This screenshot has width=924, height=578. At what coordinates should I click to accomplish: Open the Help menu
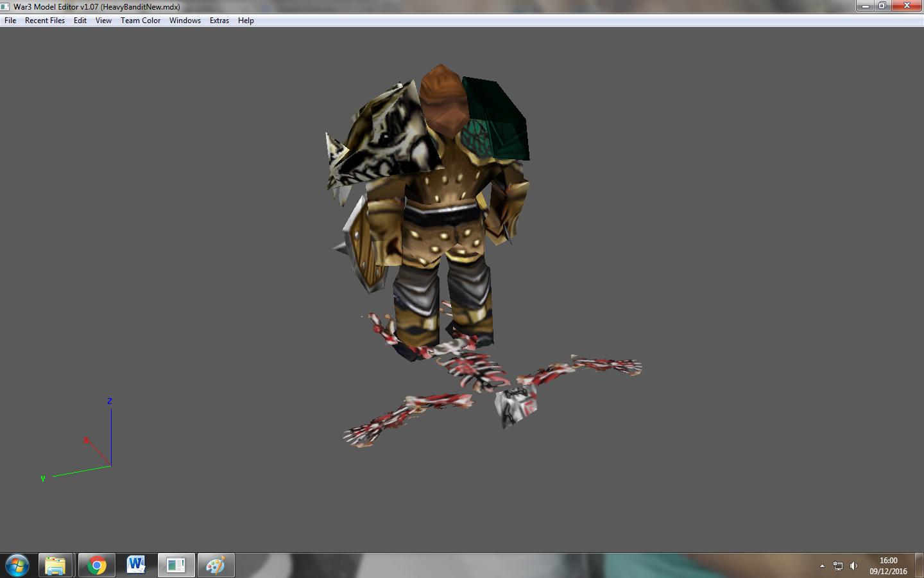pyautogui.click(x=246, y=21)
